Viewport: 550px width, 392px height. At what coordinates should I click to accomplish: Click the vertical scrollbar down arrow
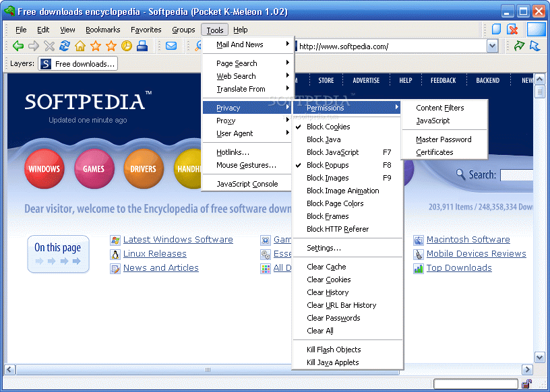[x=540, y=357]
